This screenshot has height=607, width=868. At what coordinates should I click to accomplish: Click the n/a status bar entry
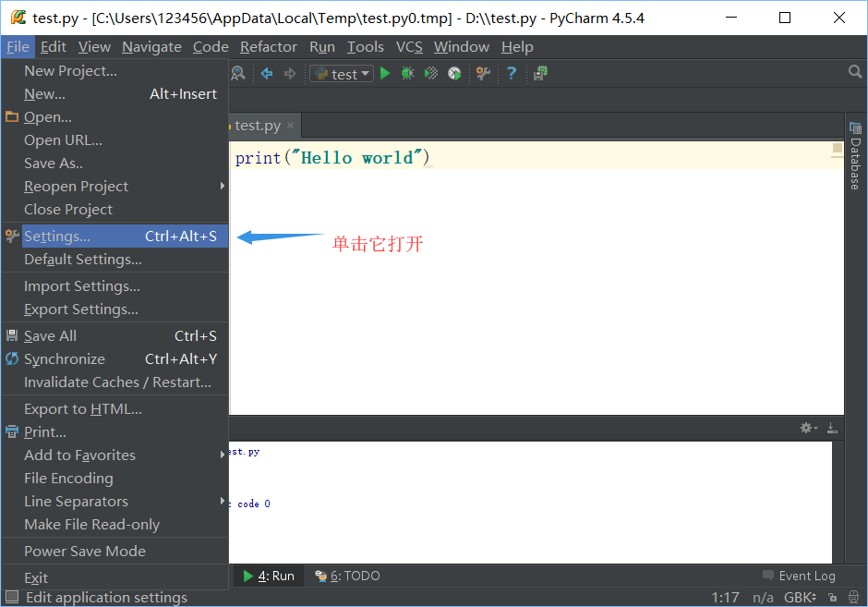point(763,598)
